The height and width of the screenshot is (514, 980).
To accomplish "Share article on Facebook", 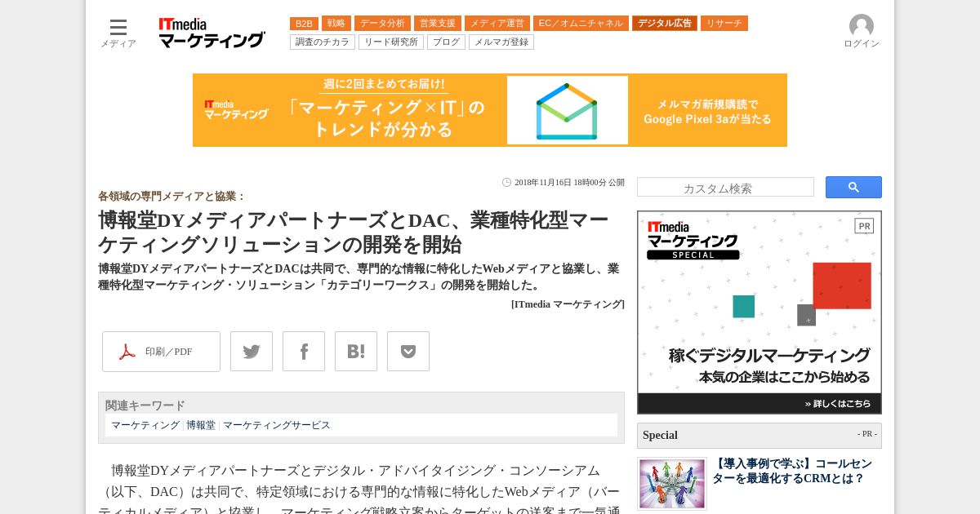I will [x=304, y=352].
